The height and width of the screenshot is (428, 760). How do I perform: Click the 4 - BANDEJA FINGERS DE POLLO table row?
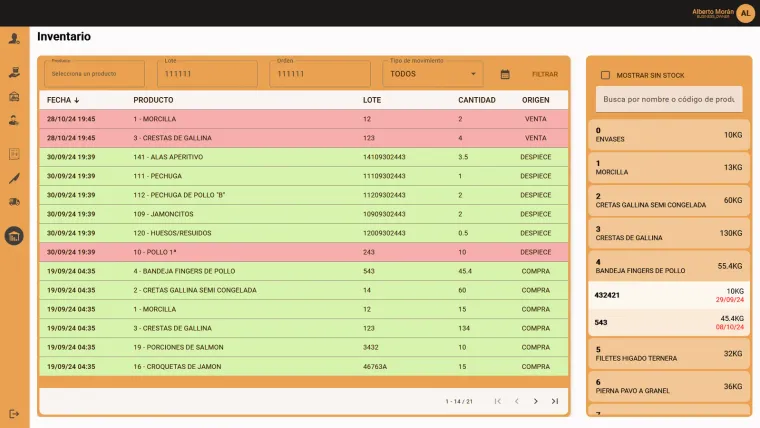[x=303, y=271]
